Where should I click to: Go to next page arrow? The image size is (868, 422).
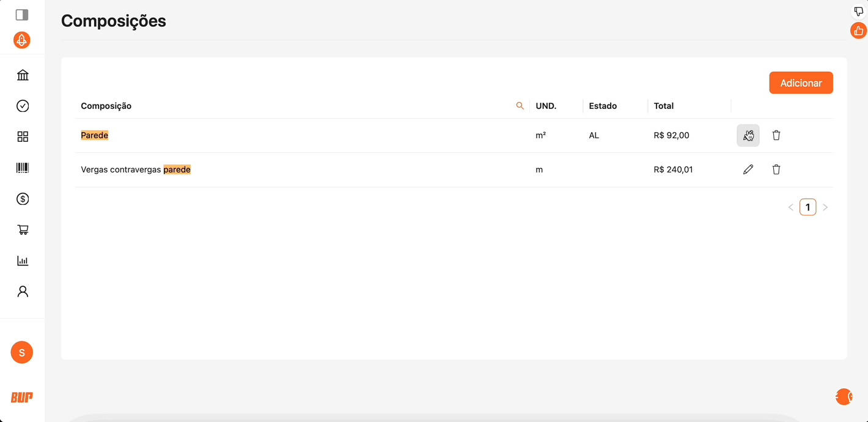[x=825, y=207]
